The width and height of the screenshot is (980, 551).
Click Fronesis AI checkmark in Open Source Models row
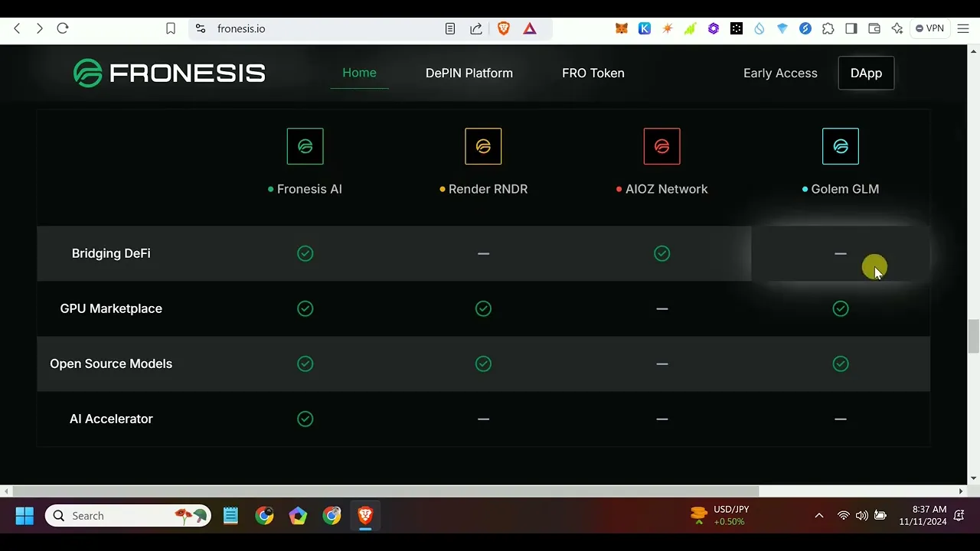[x=305, y=364]
